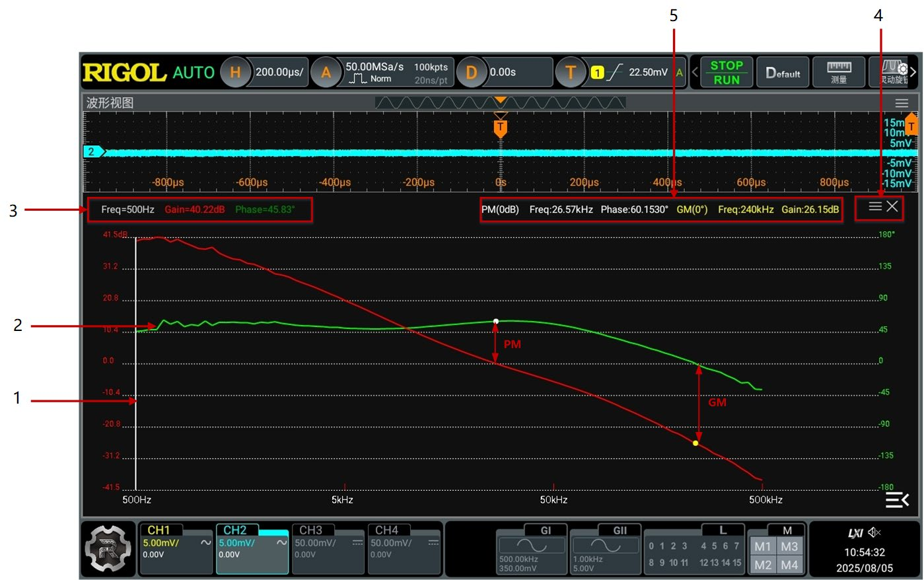Click the AUTO trigger status label
The width and height of the screenshot is (924, 580).
pyautogui.click(x=194, y=73)
